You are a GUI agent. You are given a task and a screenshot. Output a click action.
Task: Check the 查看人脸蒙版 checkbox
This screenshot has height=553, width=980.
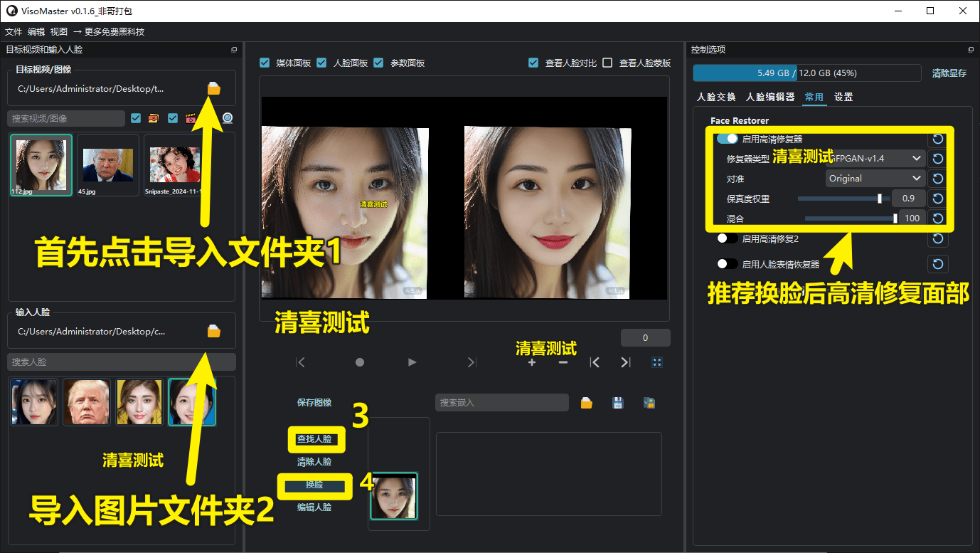point(607,63)
